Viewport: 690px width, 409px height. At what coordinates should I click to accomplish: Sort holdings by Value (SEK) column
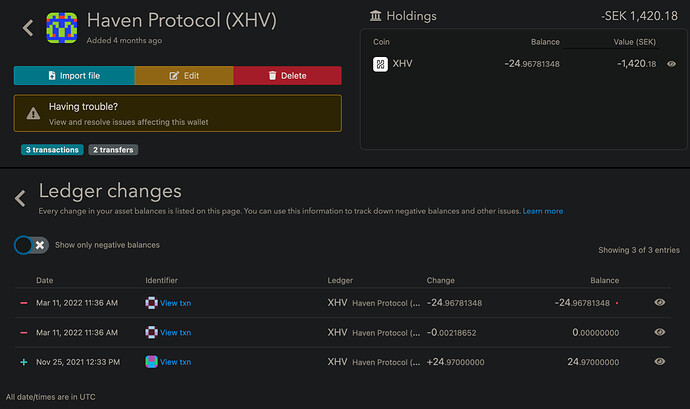pyautogui.click(x=635, y=42)
